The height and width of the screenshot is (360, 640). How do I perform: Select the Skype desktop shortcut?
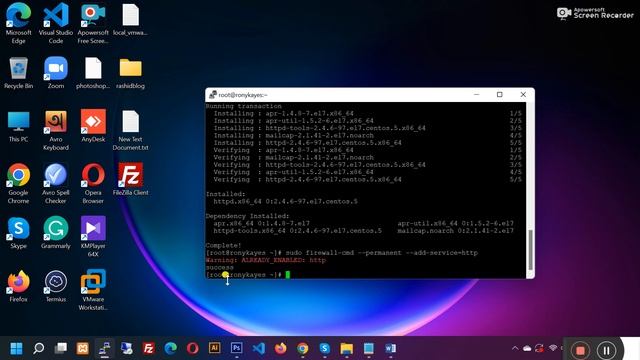18,233
